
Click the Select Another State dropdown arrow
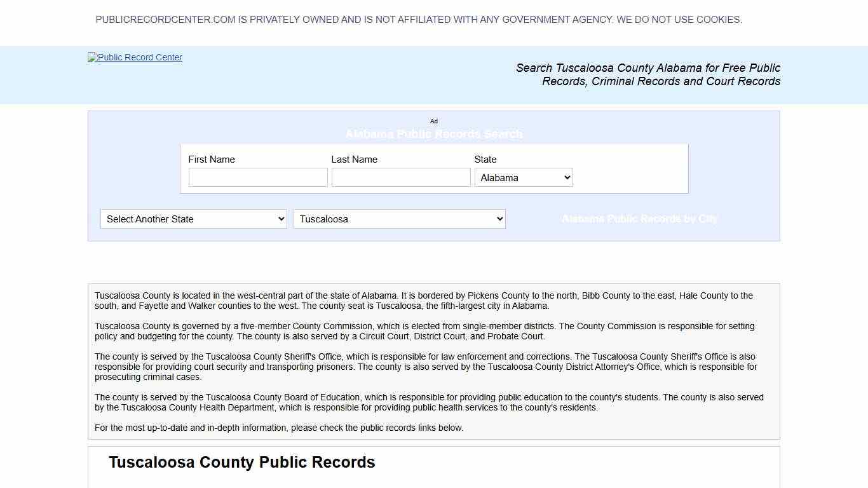coord(281,219)
